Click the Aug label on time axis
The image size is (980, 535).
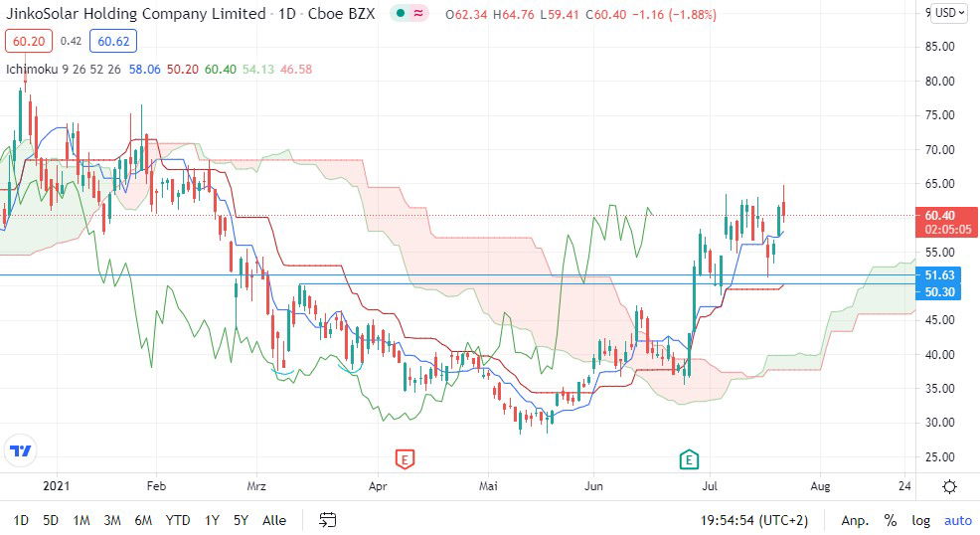click(x=820, y=486)
